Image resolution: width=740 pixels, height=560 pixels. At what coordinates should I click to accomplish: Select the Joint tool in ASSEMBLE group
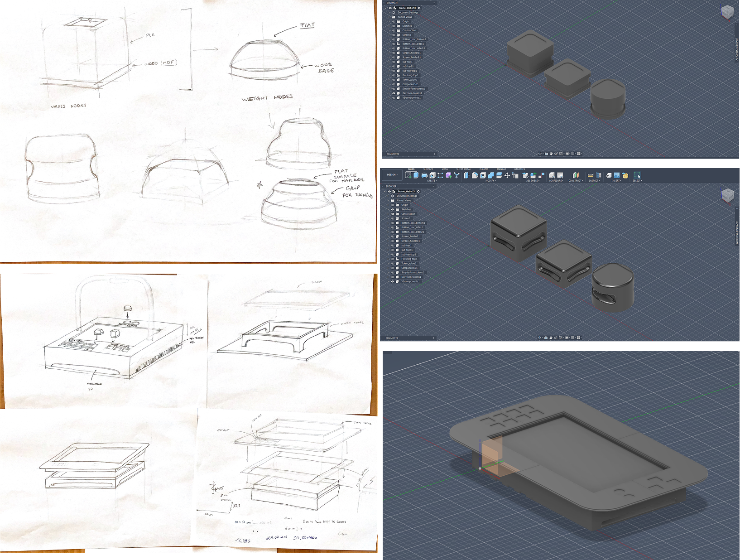pos(541,175)
